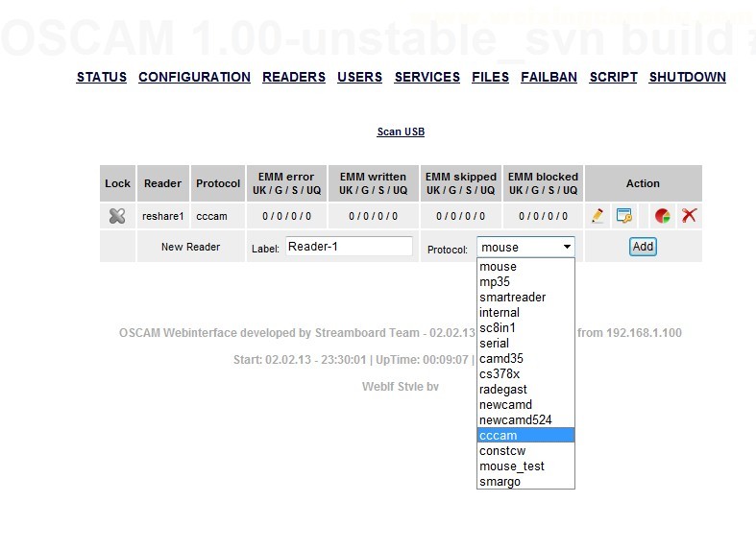Select radegast protocol option

click(525, 390)
